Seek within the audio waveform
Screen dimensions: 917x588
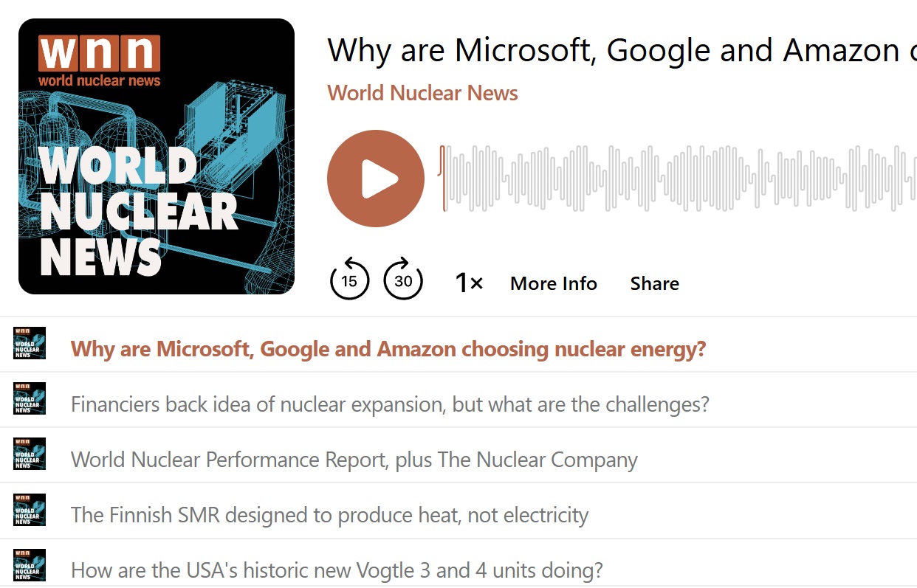[679, 179]
